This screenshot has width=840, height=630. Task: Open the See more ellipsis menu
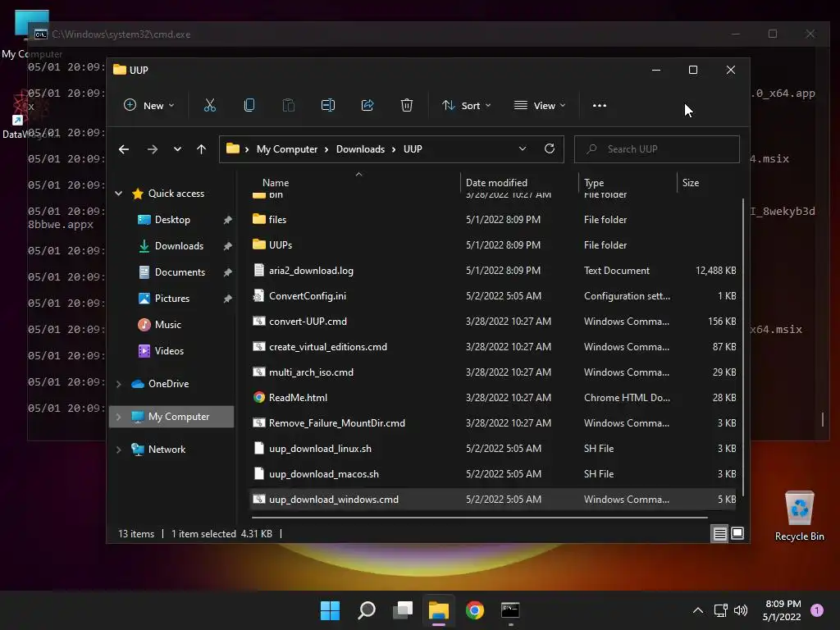pos(600,106)
